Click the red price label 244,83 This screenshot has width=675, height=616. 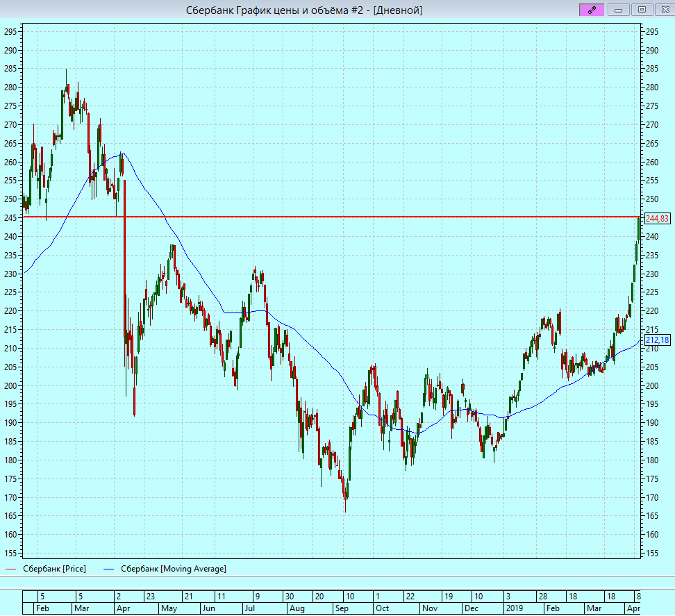coord(657,219)
